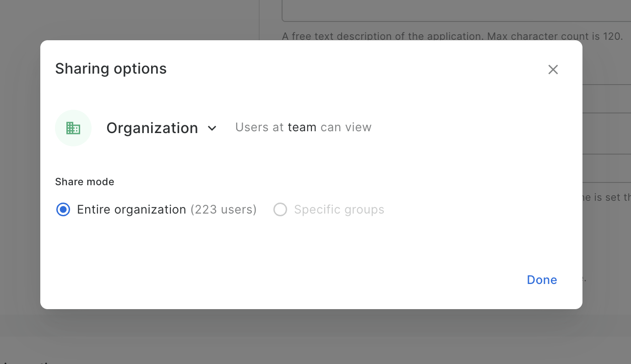Click the greyed "Specific groups" label
The image size is (631, 364).
click(339, 209)
